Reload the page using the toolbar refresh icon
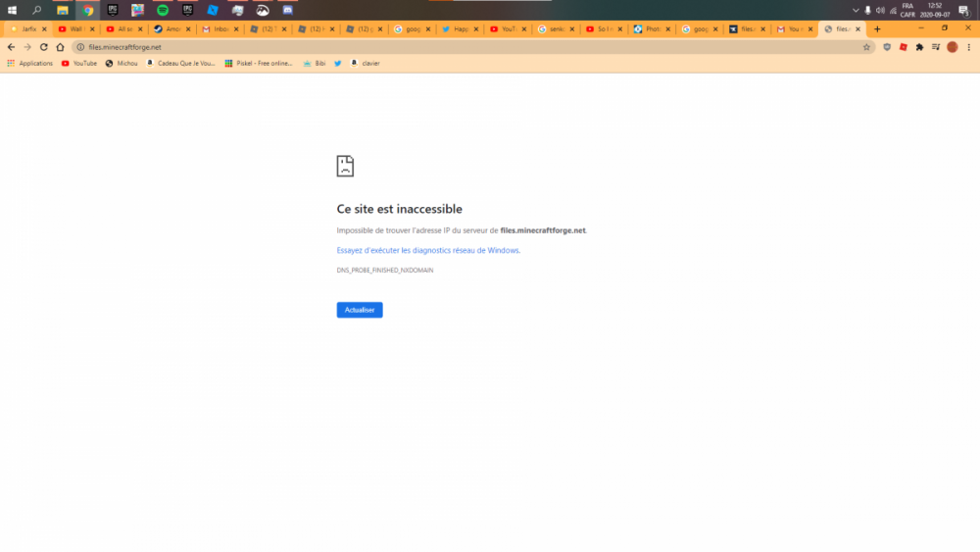This screenshot has height=552, width=980. [x=43, y=47]
